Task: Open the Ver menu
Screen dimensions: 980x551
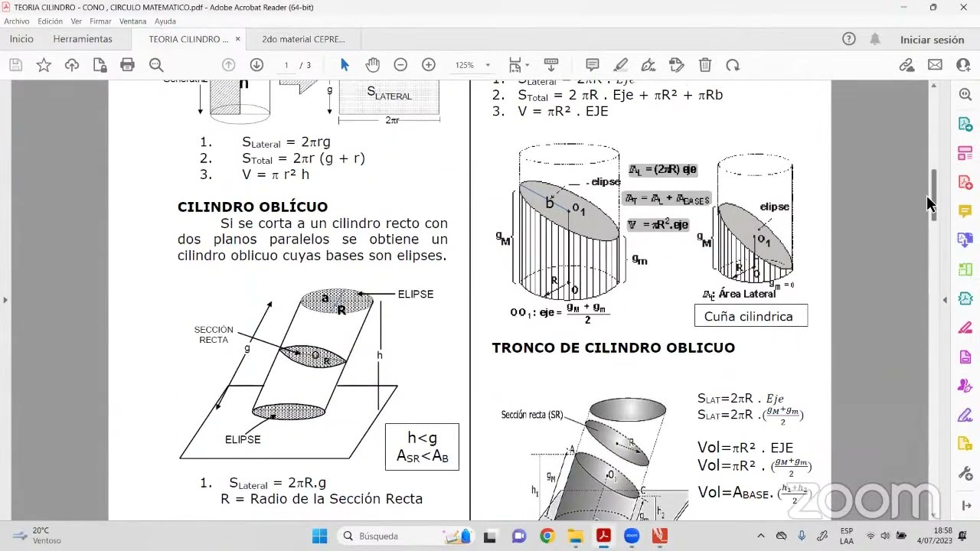Action: point(77,21)
